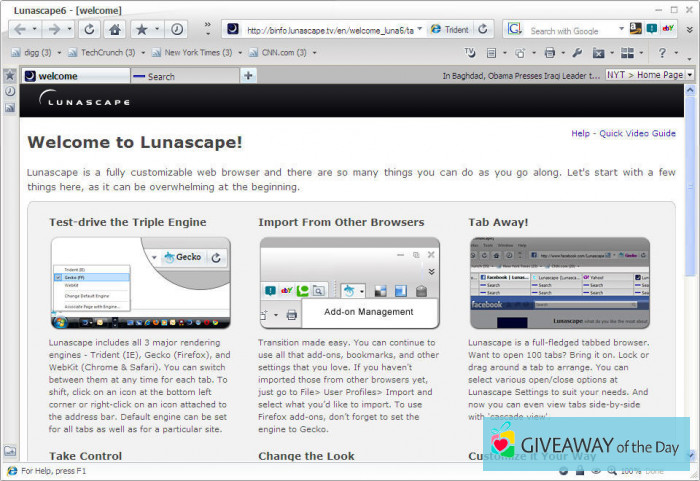Click the bottom icon in left sidebar
The height and width of the screenshot is (481, 700).
[x=10, y=451]
